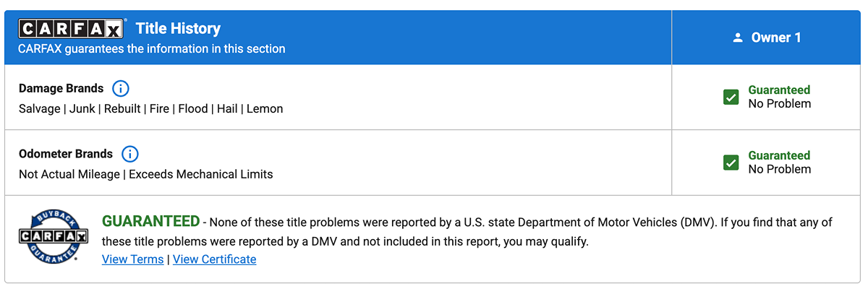
Task: Click the Not Actual Mileage text
Action: [69, 174]
